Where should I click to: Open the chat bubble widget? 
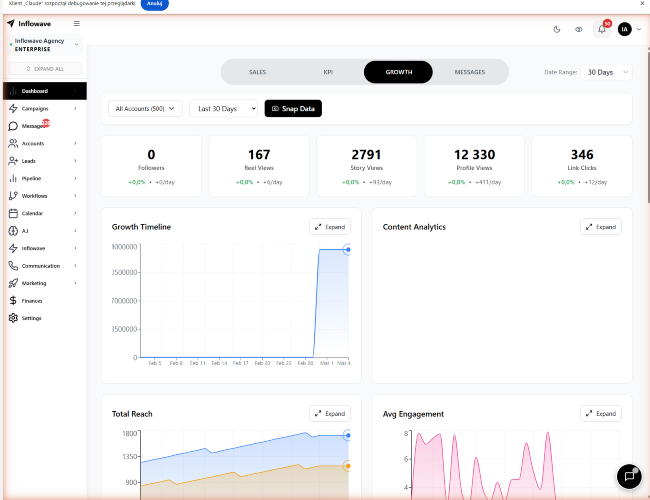coord(628,477)
